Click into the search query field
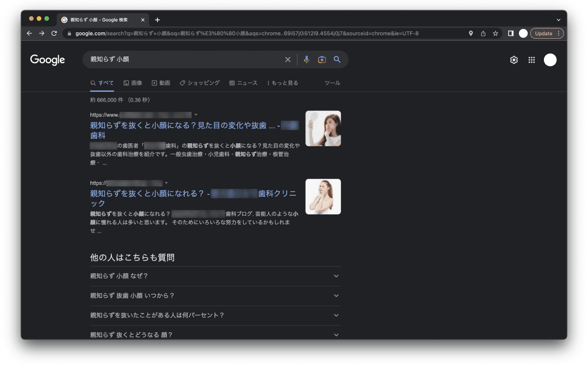 pyautogui.click(x=184, y=59)
